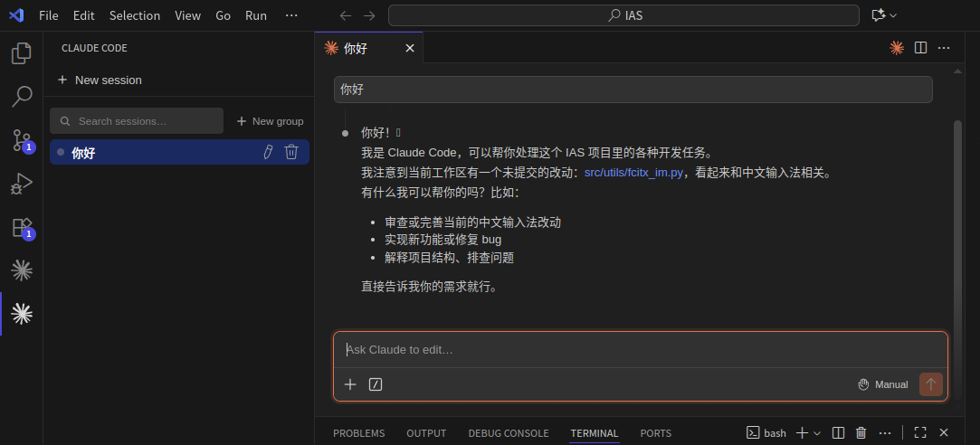Viewport: 980px width, 445px height.
Task: Go forward with the right arrow
Action: tap(369, 15)
